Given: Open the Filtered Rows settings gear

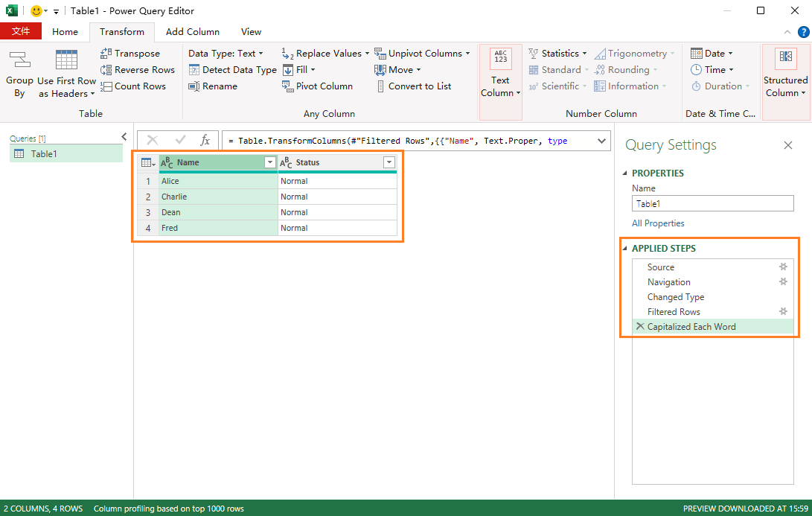Looking at the screenshot, I should (783, 311).
